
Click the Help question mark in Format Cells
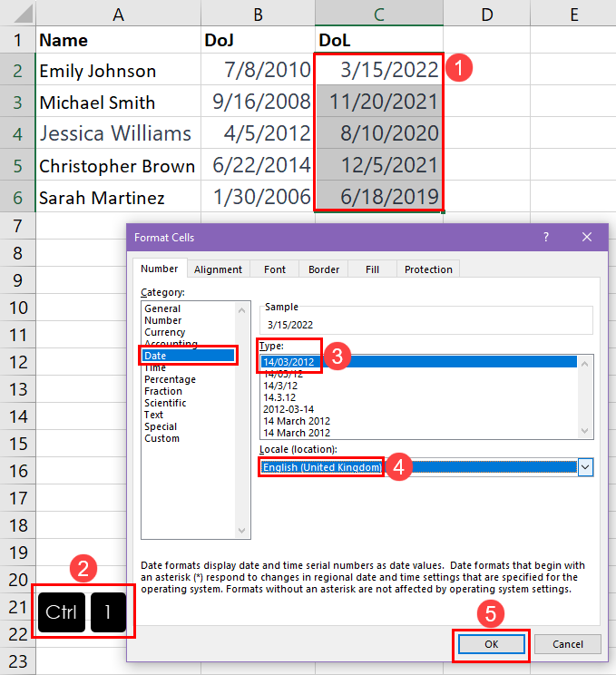(546, 237)
